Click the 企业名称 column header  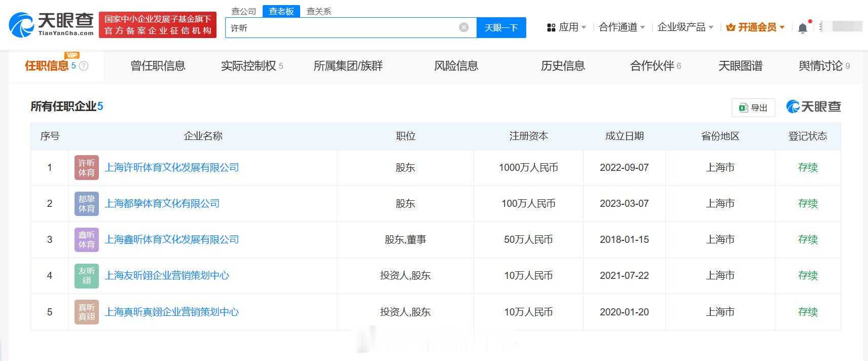pos(203,136)
